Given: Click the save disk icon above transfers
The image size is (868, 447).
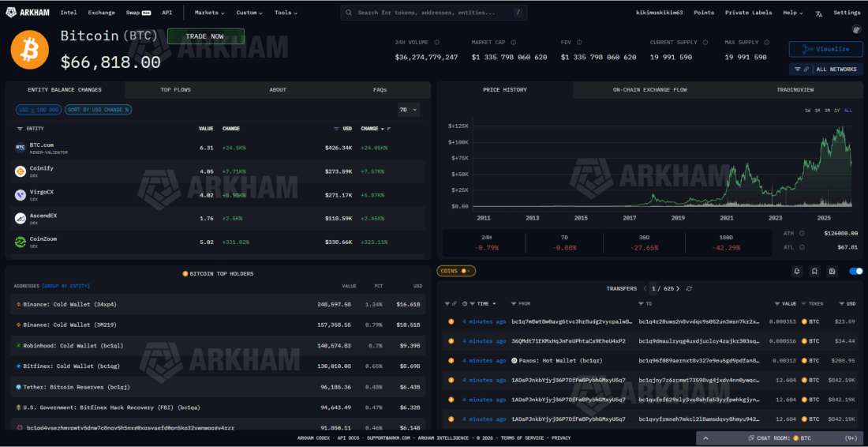Looking at the screenshot, I should pos(832,271).
